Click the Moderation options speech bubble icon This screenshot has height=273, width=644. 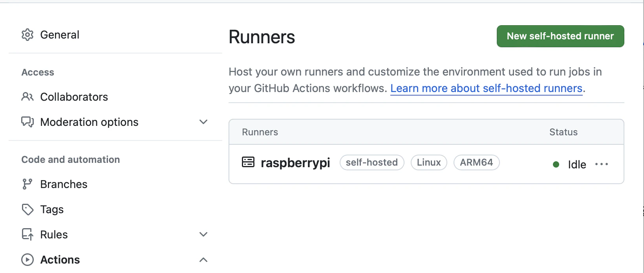point(27,122)
